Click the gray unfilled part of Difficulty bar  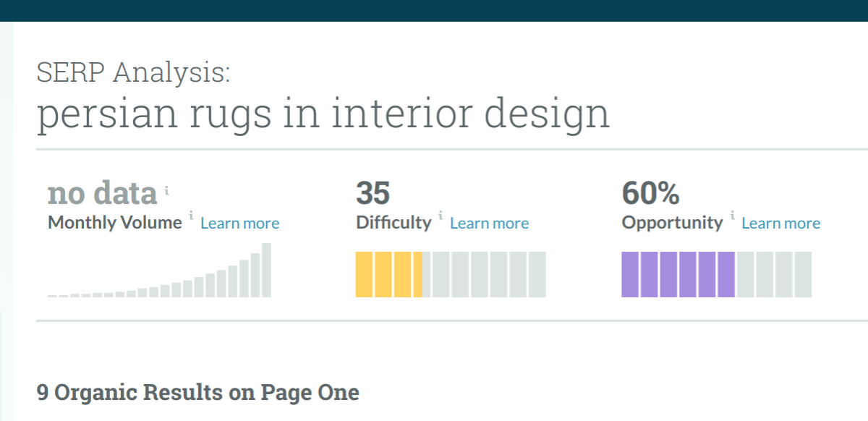(x=484, y=274)
